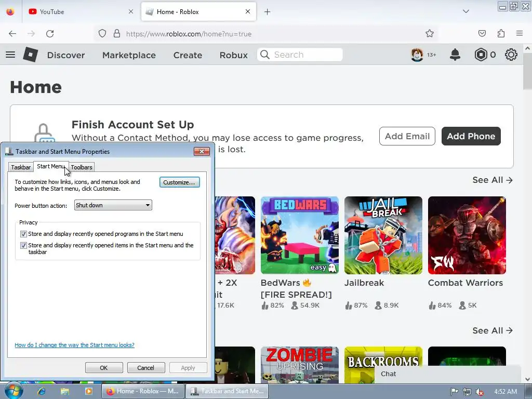Image resolution: width=532 pixels, height=399 pixels.
Task: Open the Roblox avatar profile icon
Action: [x=417, y=55]
